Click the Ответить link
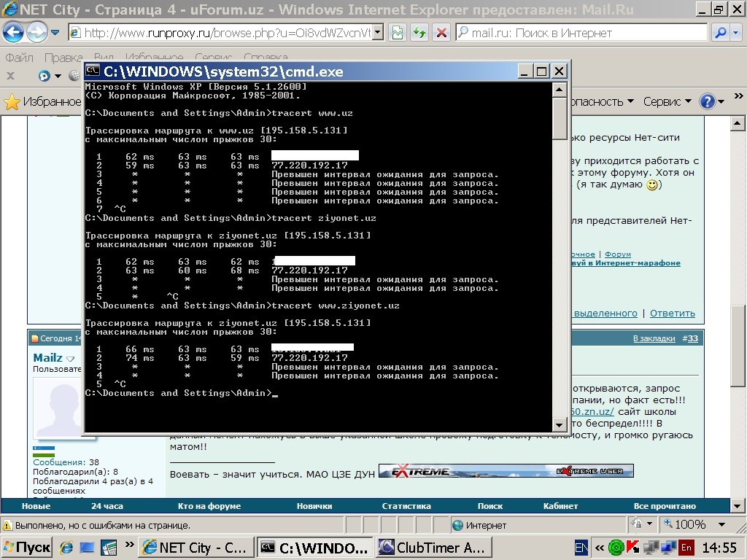Screen dimensions: 747x560 [672, 314]
